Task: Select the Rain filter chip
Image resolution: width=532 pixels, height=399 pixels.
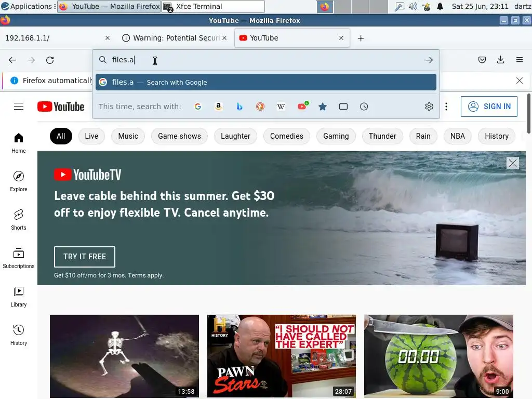Action: [x=423, y=136]
